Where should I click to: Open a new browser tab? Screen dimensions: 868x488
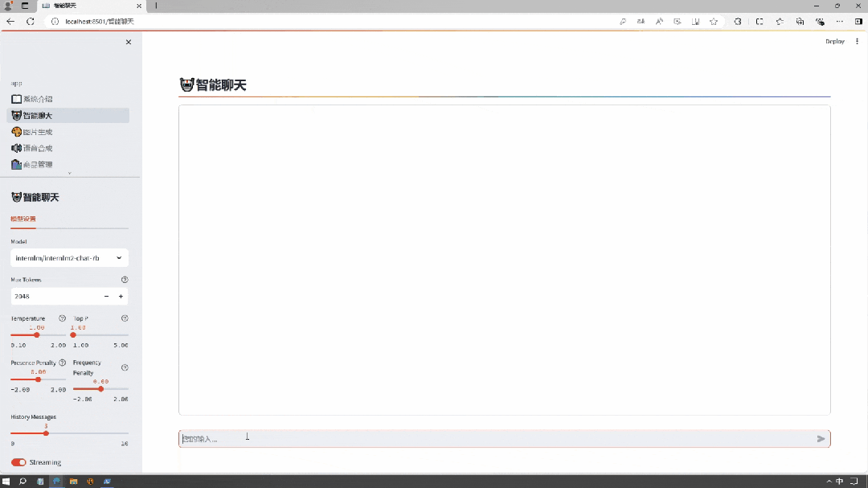(x=156, y=6)
